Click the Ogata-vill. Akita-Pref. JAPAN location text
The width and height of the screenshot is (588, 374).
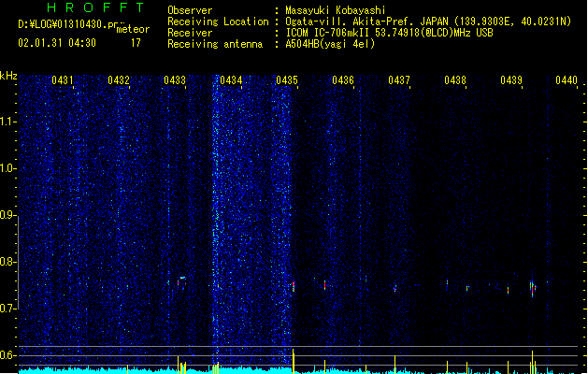(x=366, y=22)
